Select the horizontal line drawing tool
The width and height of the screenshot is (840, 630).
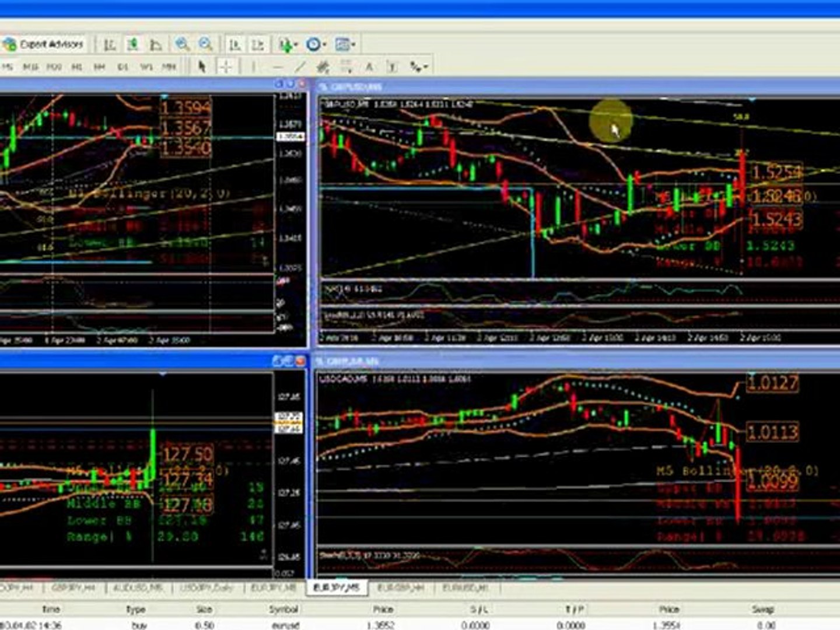pyautogui.click(x=277, y=67)
